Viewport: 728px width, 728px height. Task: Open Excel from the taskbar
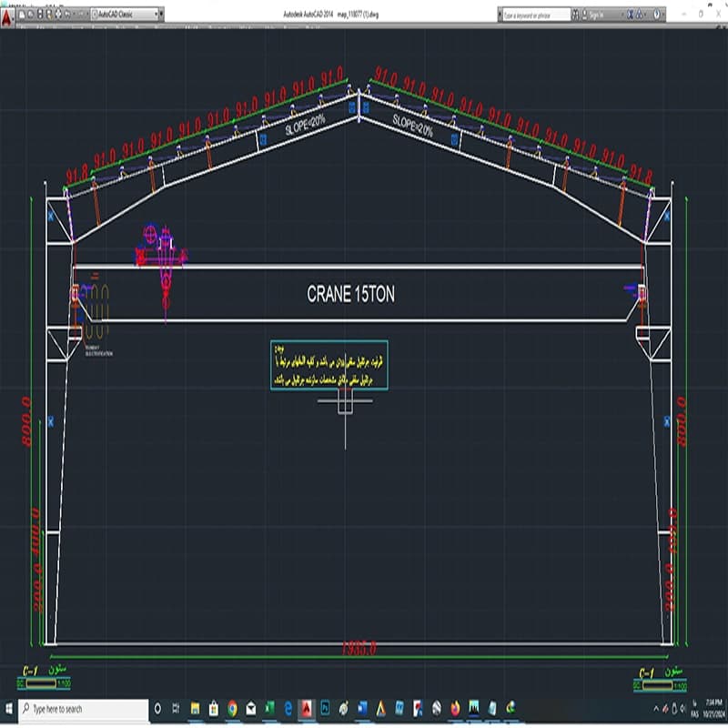coord(269,709)
